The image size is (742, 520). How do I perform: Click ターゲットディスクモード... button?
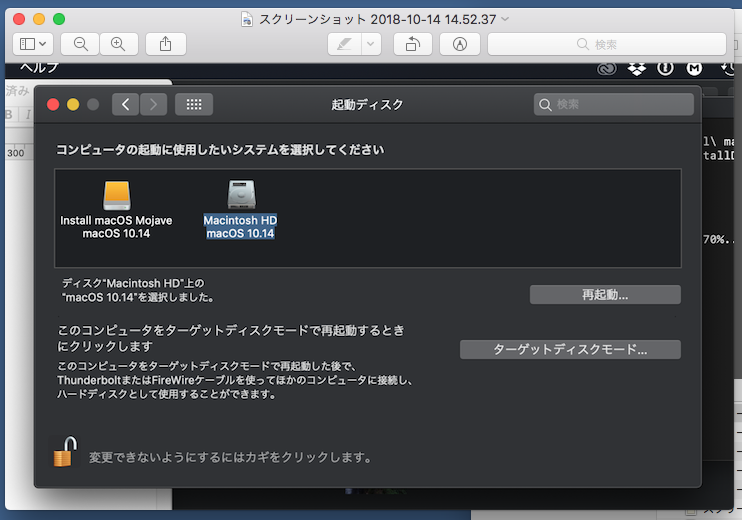click(x=570, y=350)
